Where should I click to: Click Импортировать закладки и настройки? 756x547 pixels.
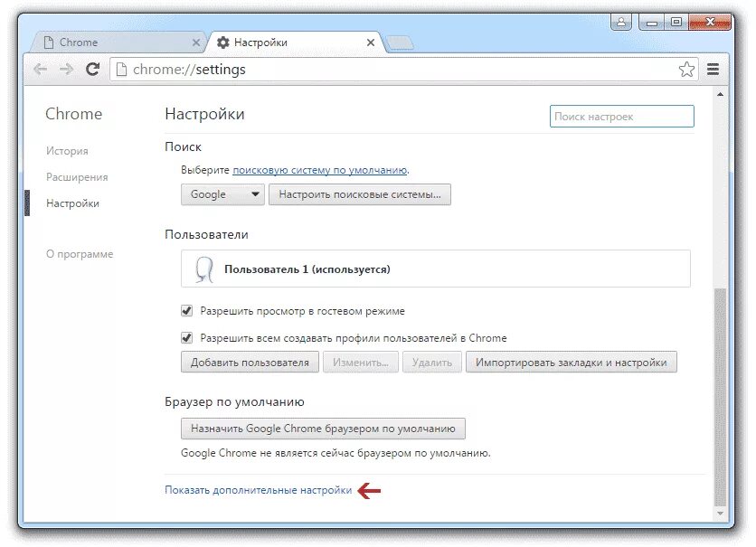point(572,362)
